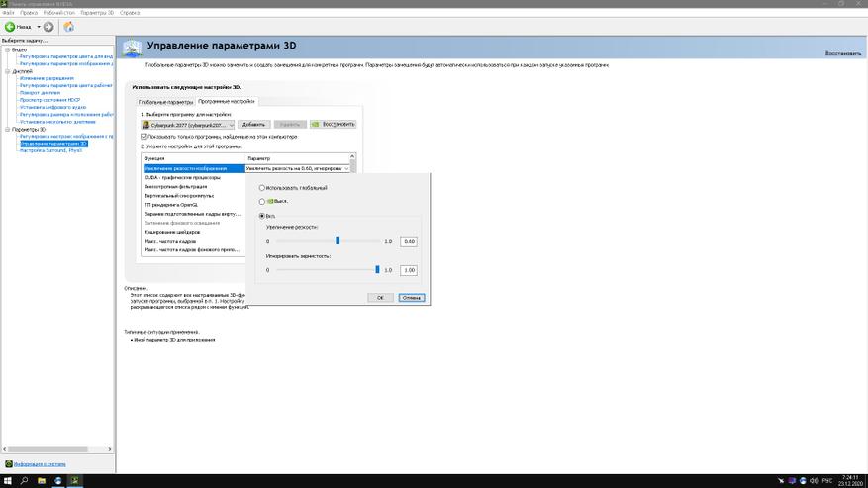Select the 'Использовать глобальный' radio button
The image size is (868, 488).
[261, 187]
